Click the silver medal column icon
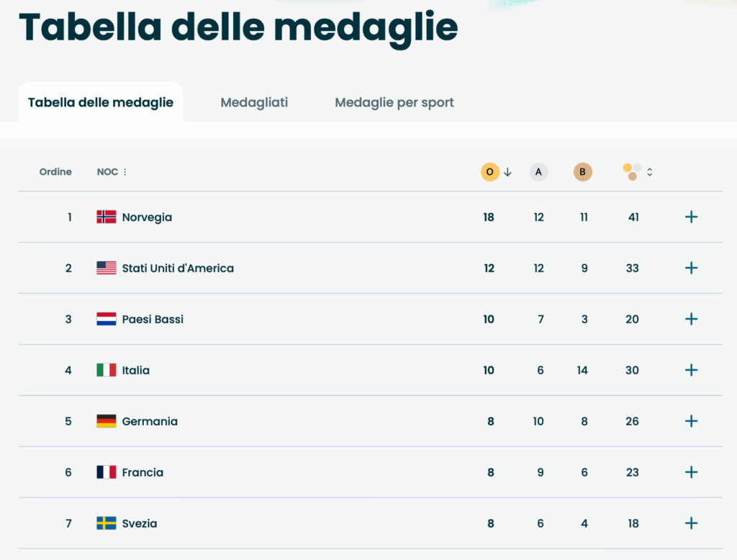737x560 pixels. point(538,172)
